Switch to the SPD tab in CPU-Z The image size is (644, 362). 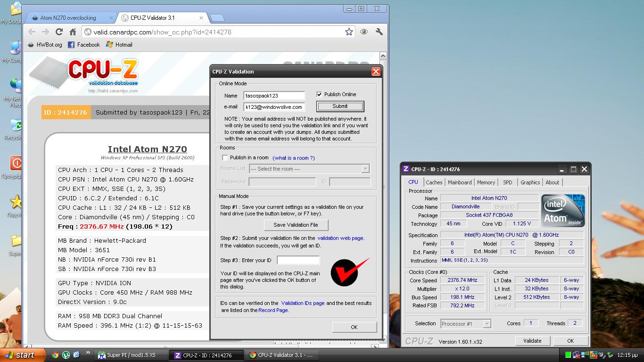click(x=508, y=182)
